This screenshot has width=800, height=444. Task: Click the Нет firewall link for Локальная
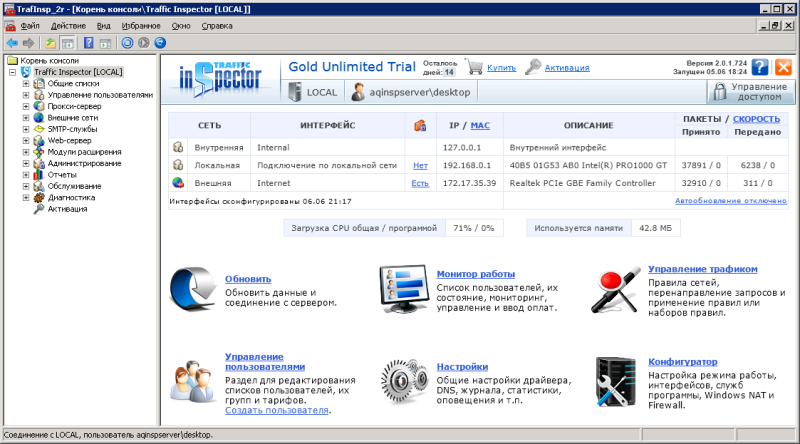click(420, 165)
